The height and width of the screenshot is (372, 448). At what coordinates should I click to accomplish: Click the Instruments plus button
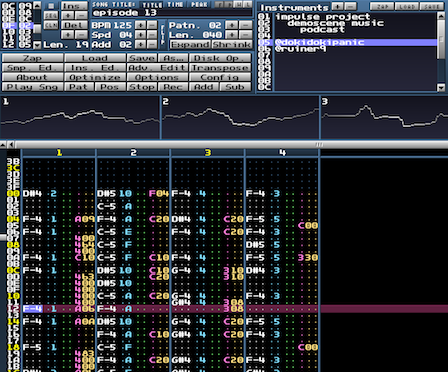point(338,6)
